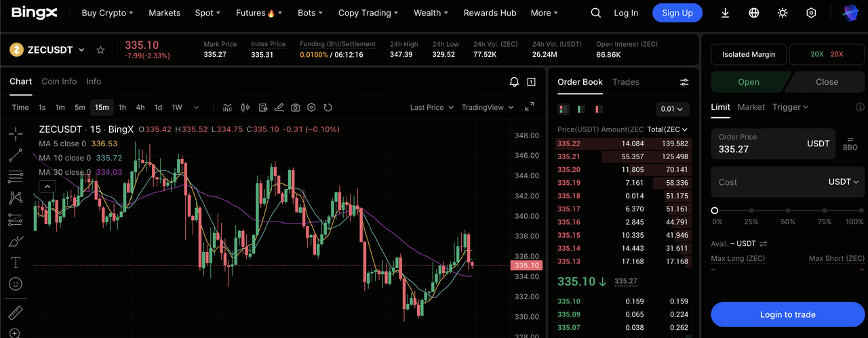Screen dimensions: 868x338
Task: Select the Text tool in chart sidebar
Action: click(15, 262)
